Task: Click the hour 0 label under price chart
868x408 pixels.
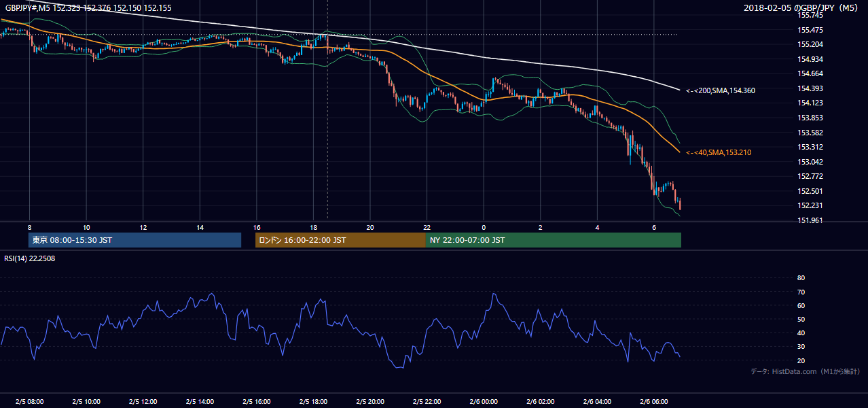Action: pyautogui.click(x=484, y=227)
